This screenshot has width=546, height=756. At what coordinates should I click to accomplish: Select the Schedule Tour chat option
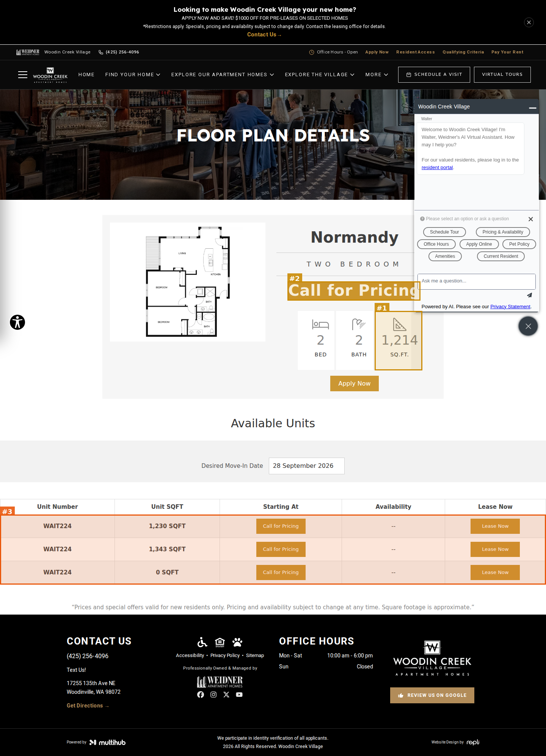tap(444, 232)
